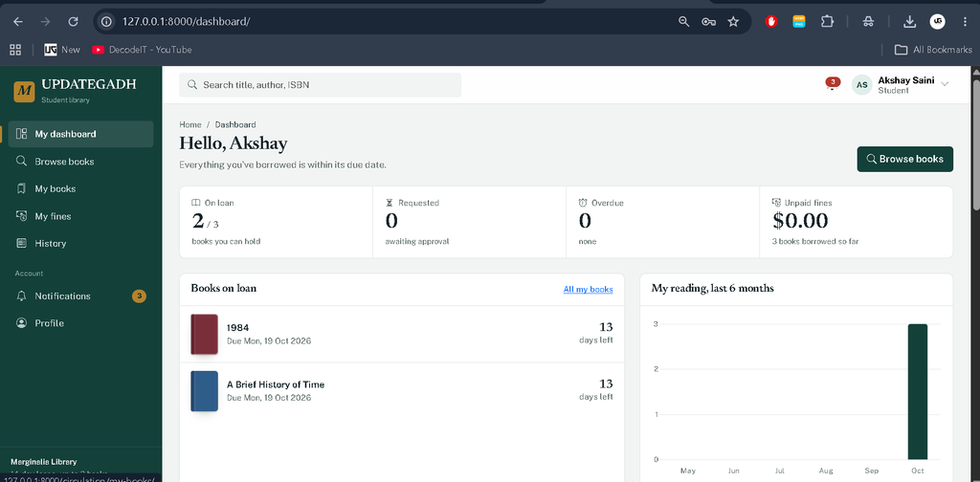Click the Browse books green button
The width and height of the screenshot is (980, 482).
(x=904, y=159)
